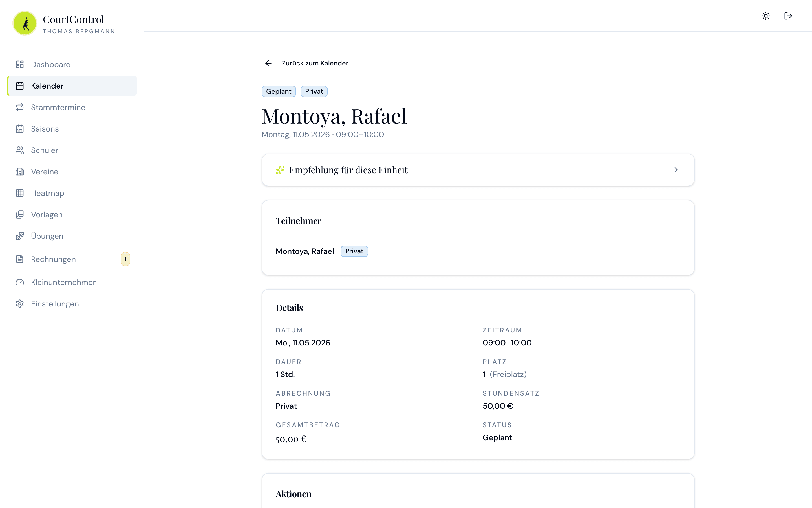812x508 pixels.
Task: Click the Einstellungen gear icon
Action: (x=20, y=304)
